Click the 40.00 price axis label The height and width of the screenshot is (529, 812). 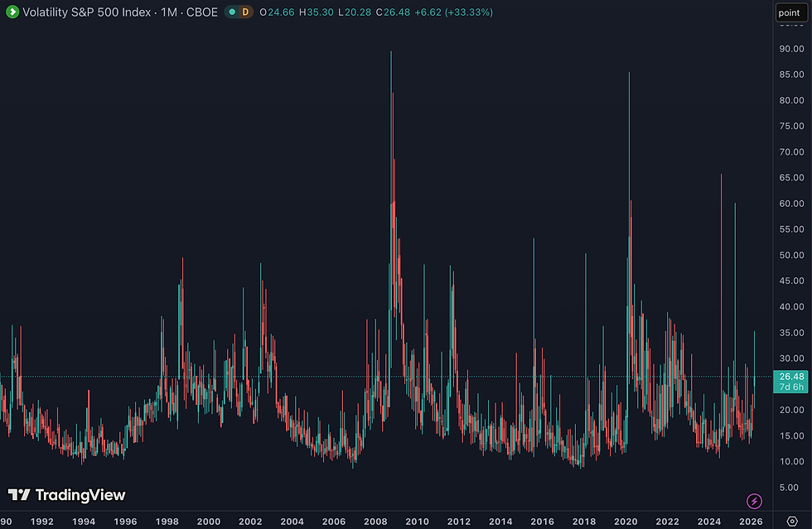[x=791, y=306]
